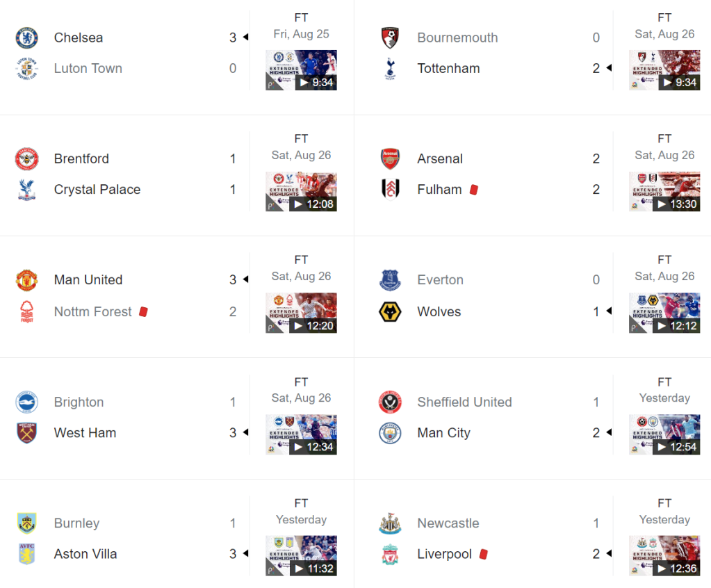This screenshot has width=711, height=588.
Task: Play Newcastle vs Liverpool highlights video
Action: [664, 556]
